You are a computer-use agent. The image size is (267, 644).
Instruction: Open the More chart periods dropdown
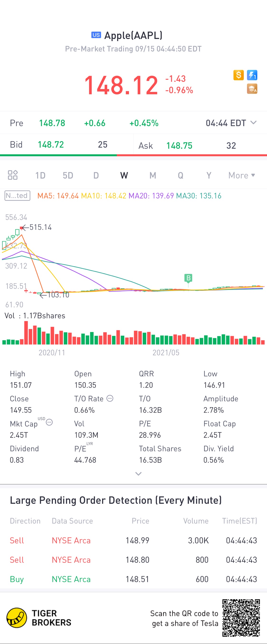[242, 175]
